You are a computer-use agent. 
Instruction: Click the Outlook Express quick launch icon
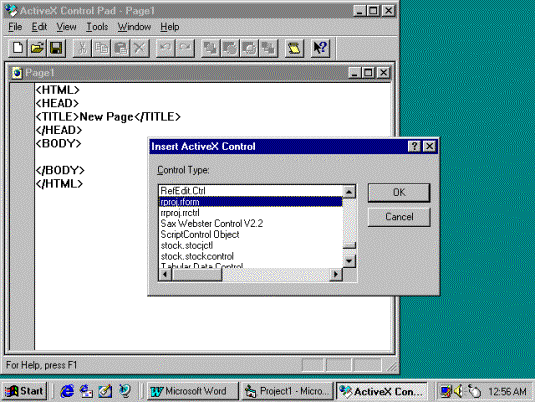click(x=86, y=391)
